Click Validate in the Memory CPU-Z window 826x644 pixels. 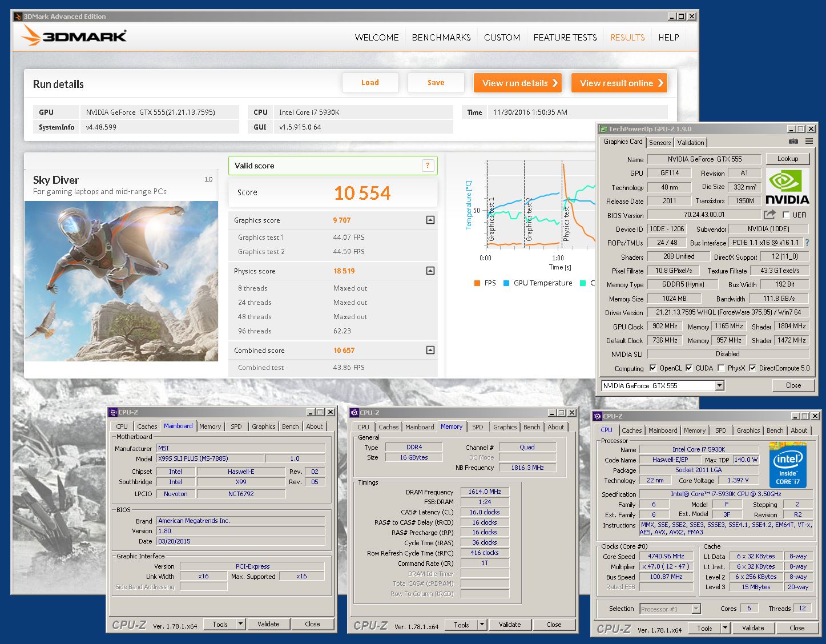point(510,625)
